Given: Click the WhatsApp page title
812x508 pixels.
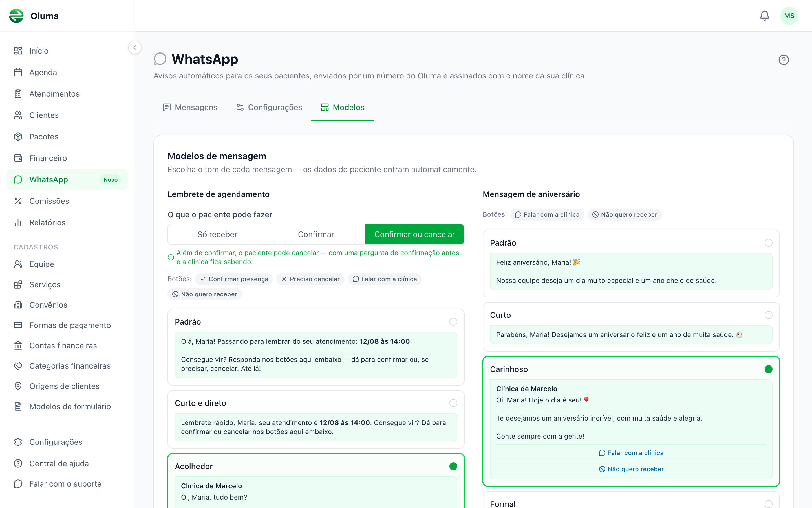Looking at the screenshot, I should pyautogui.click(x=205, y=59).
